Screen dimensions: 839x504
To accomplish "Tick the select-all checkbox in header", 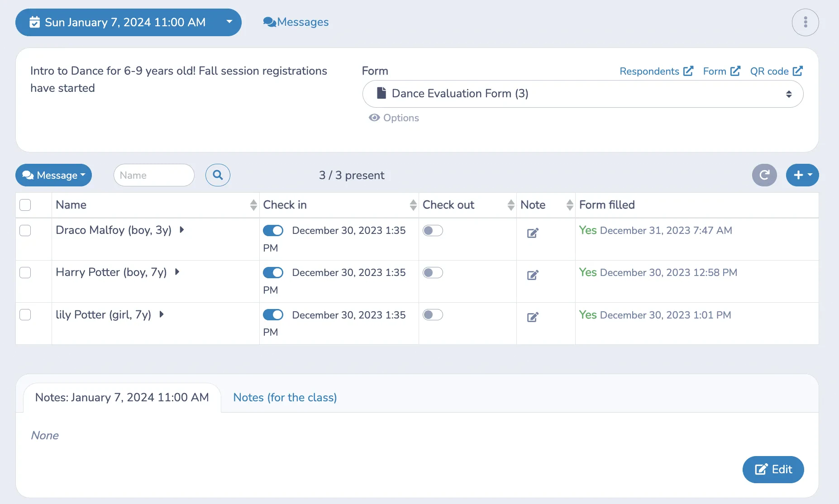I will [25, 205].
